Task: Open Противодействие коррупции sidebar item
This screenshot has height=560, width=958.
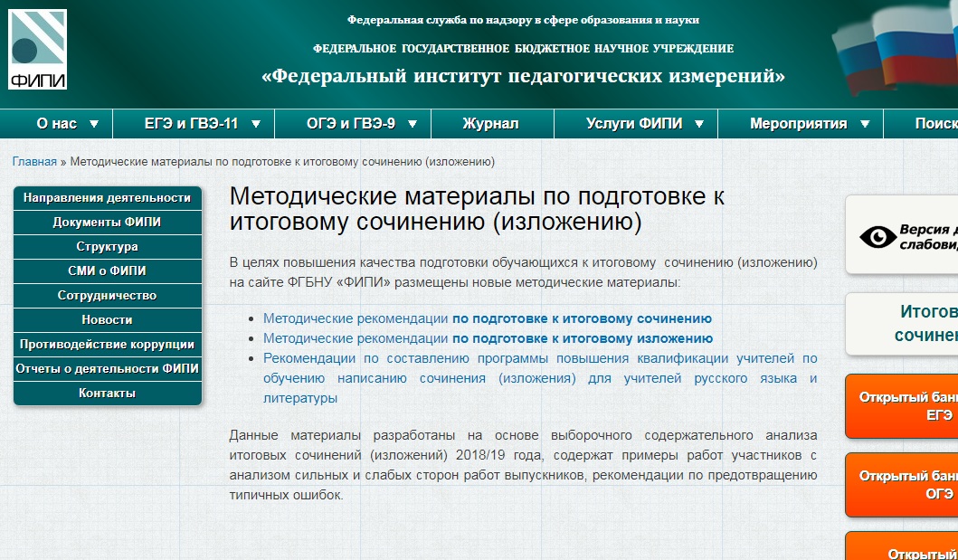Action: click(x=107, y=345)
